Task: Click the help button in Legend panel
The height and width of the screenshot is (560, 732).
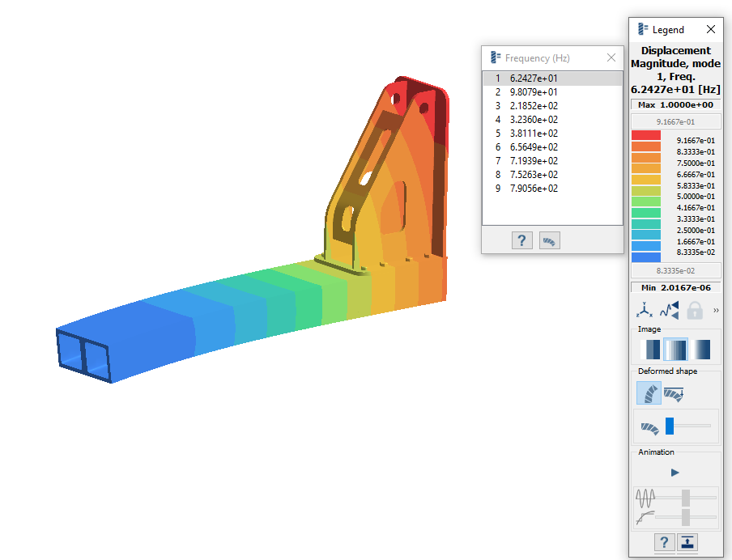Action: coord(663,542)
